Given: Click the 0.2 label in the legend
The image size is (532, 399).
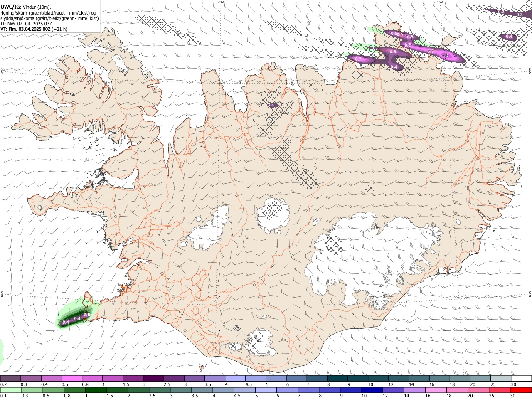Looking at the screenshot, I should pyautogui.click(x=3, y=384).
